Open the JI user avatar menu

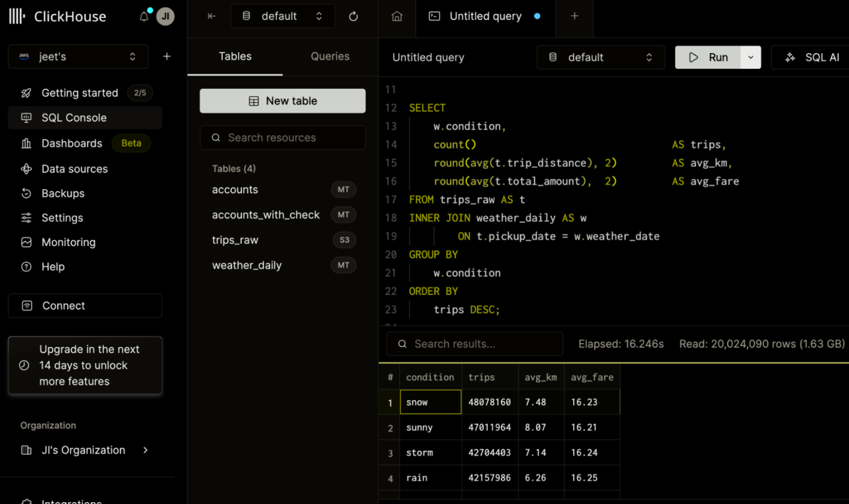pos(165,17)
